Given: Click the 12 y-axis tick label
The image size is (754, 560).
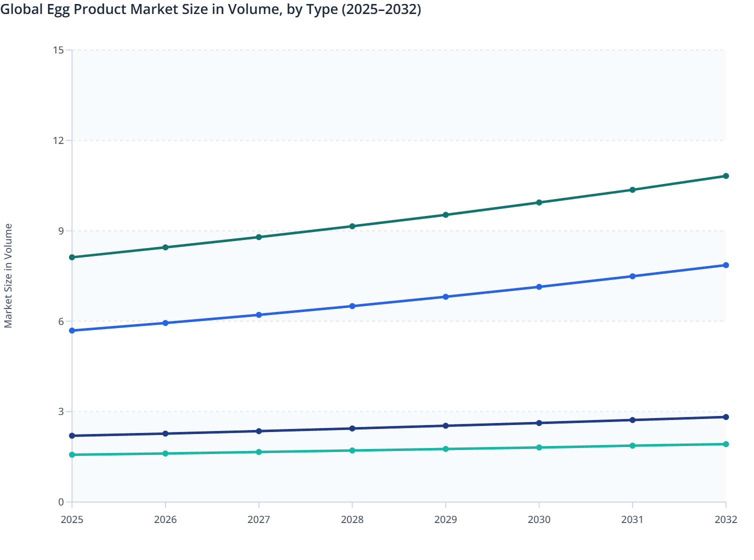Looking at the screenshot, I should click(x=58, y=140).
